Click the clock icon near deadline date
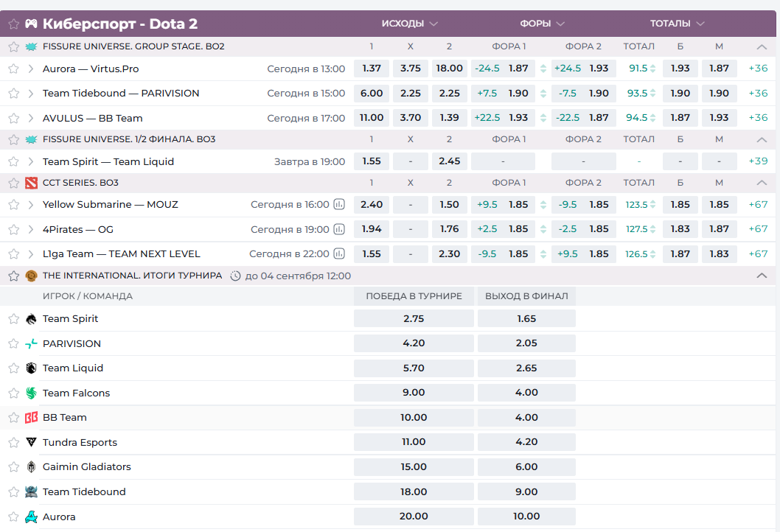Screen dimensions: 780x532 pyautogui.click(x=235, y=276)
